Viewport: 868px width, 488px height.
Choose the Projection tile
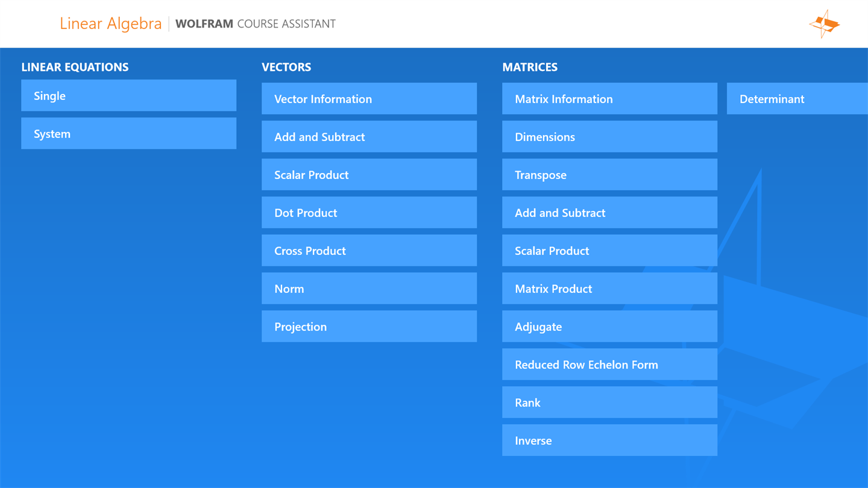click(x=369, y=327)
